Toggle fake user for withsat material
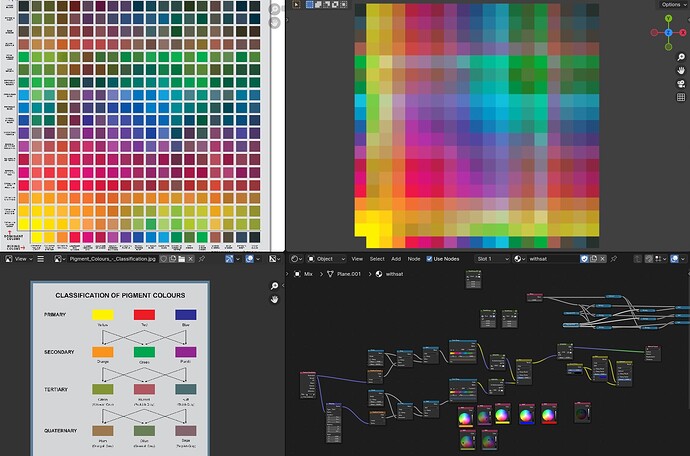 click(x=584, y=259)
